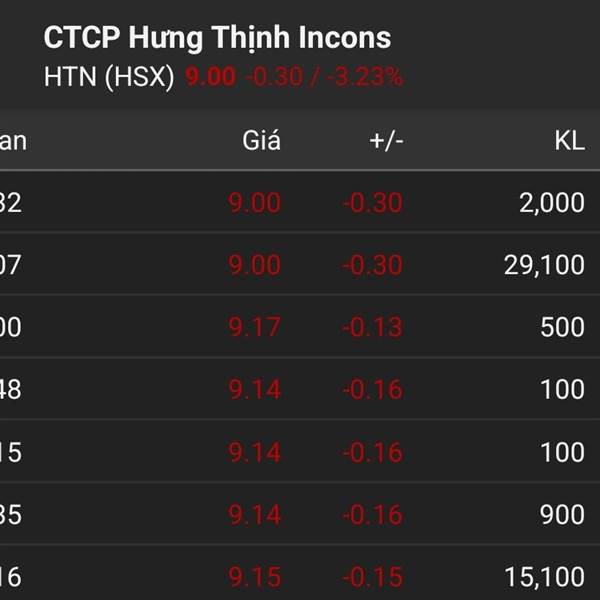
Task: Select the trade row with volume 900
Action: [300, 515]
